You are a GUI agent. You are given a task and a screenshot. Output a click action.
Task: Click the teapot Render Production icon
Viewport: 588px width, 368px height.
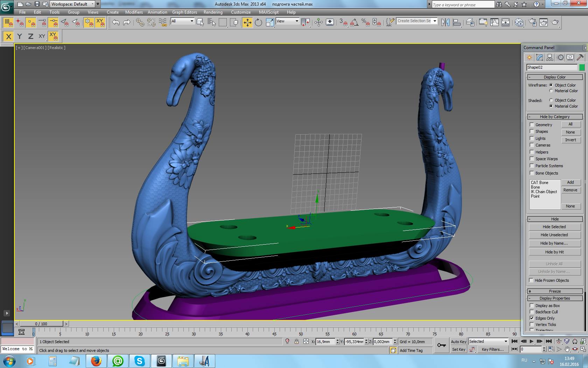(x=555, y=22)
